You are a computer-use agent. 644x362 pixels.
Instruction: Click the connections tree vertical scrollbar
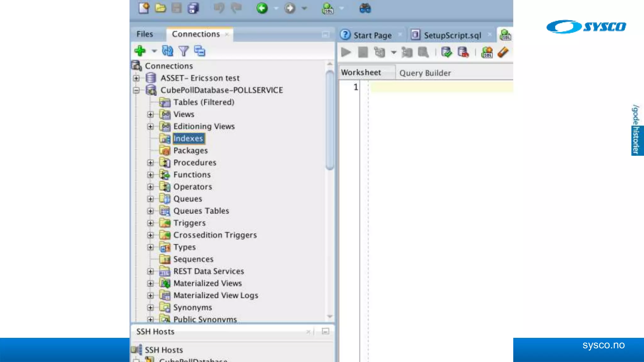[x=330, y=119]
